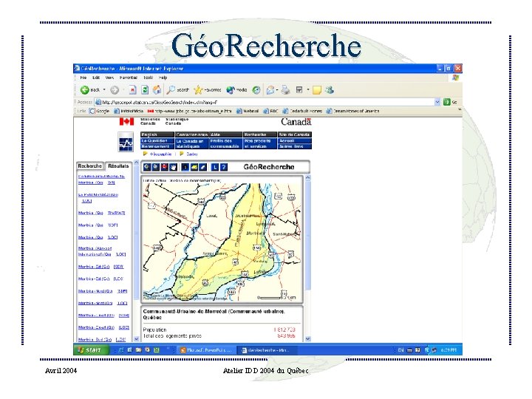Open the Google link in Links bar
The image size is (532, 399).
click(x=99, y=111)
